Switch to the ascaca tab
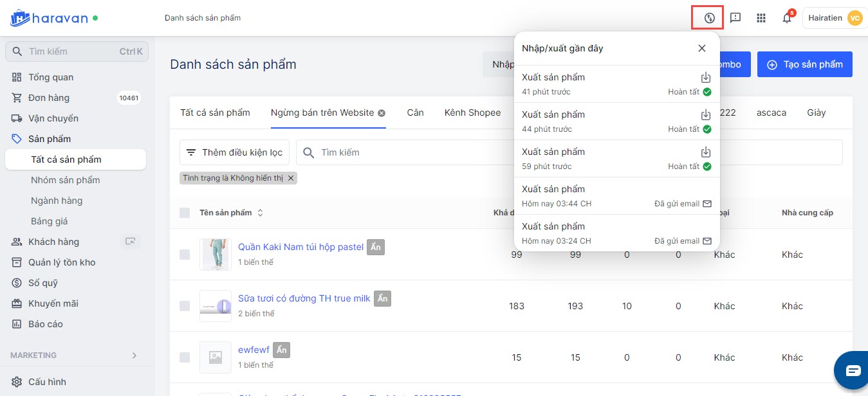The image size is (868, 396). tap(771, 113)
